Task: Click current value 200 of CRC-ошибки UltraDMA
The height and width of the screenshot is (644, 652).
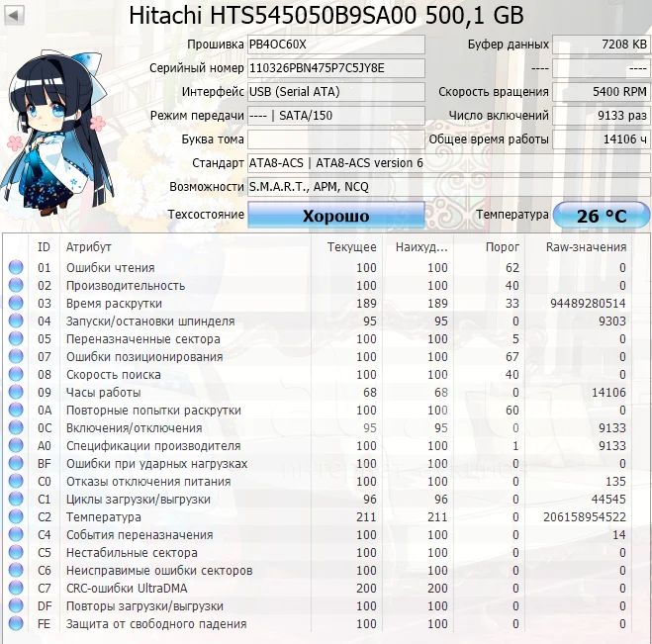Action: pos(366,589)
